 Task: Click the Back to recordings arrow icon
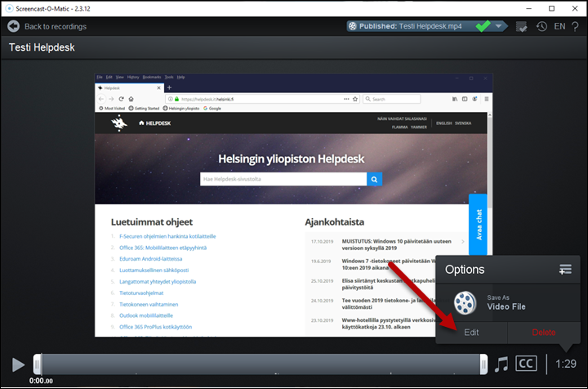click(14, 26)
